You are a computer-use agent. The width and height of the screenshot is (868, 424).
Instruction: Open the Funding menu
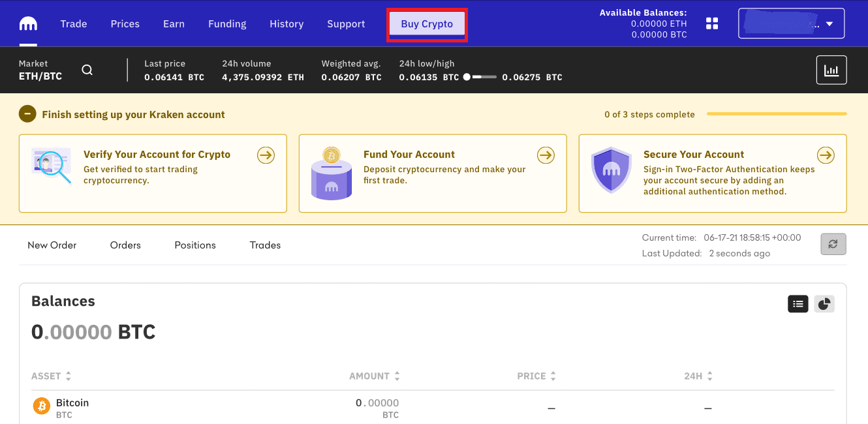[227, 23]
